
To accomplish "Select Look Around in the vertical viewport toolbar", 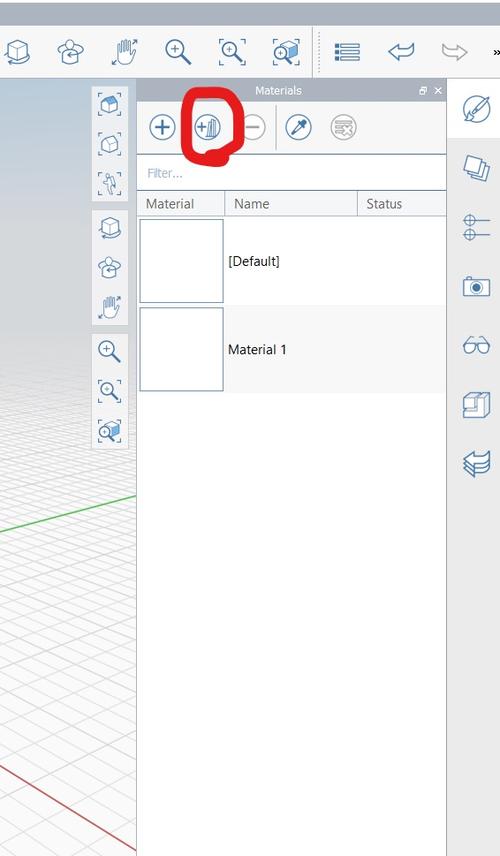I will 110,268.
